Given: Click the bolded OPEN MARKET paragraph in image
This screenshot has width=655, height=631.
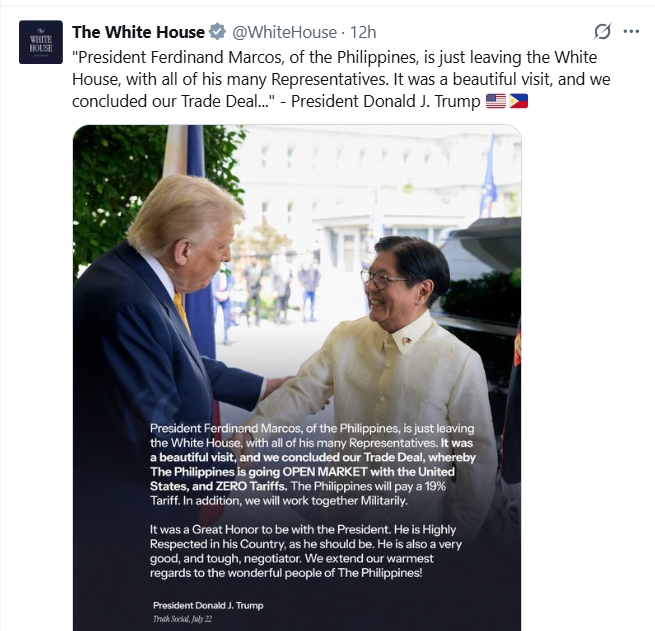Looking at the screenshot, I should [x=313, y=464].
